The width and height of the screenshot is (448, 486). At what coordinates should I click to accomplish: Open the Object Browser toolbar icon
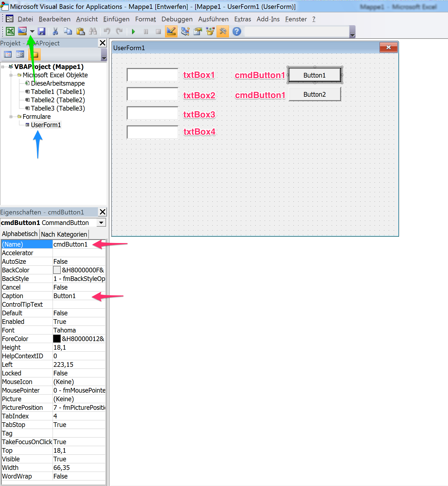210,32
